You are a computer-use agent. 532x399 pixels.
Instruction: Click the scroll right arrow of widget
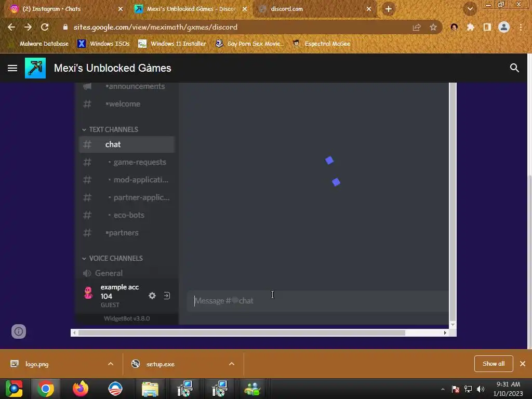(445, 333)
